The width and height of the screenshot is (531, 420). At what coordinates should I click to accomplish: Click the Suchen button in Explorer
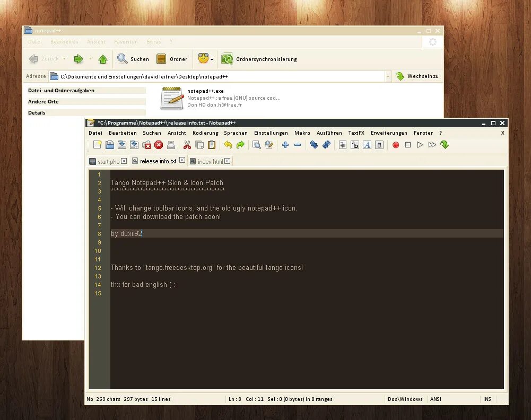[x=133, y=59]
